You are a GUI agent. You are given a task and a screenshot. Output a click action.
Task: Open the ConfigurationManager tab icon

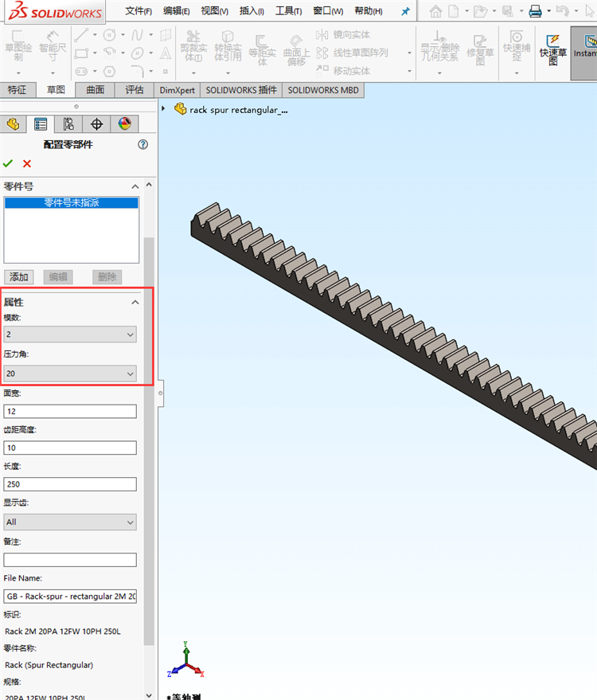tap(68, 123)
